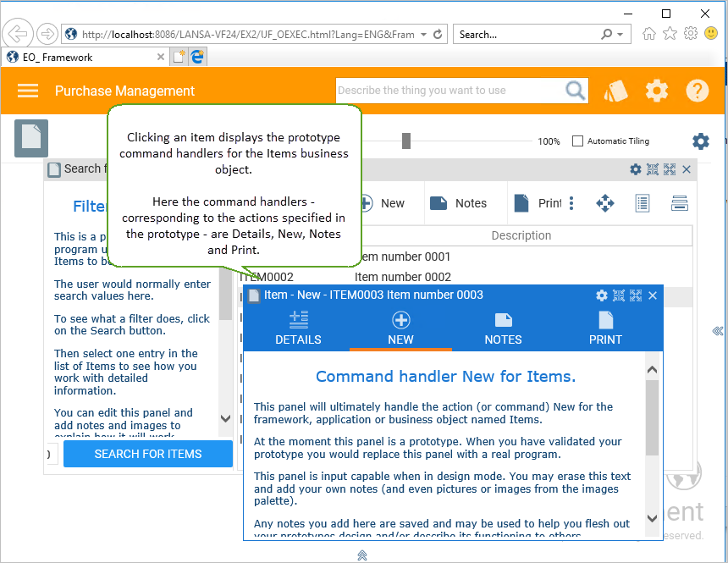728x563 pixels.
Task: Collapse the side panel with double left chevron
Action: coord(717,331)
